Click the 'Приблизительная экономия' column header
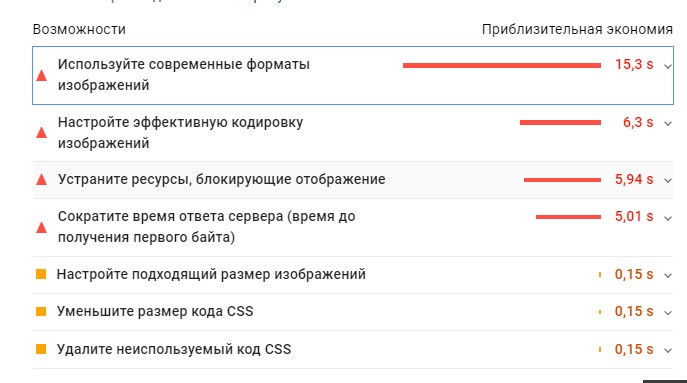Screen dimensions: 687x383 click(x=577, y=29)
